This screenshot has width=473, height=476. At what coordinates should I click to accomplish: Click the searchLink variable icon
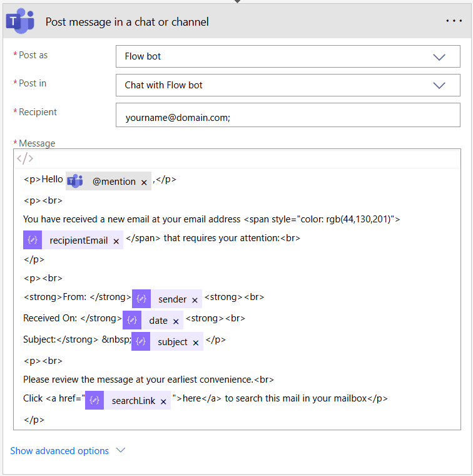pyautogui.click(x=94, y=400)
